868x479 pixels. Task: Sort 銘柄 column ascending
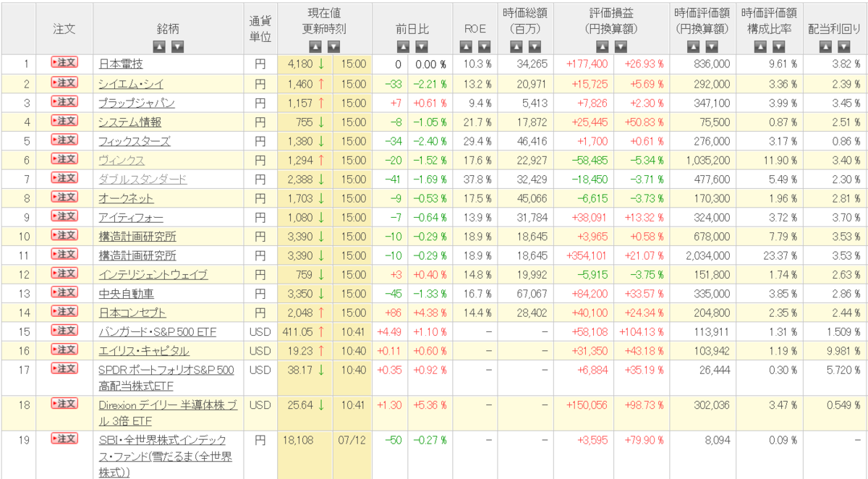coord(159,47)
